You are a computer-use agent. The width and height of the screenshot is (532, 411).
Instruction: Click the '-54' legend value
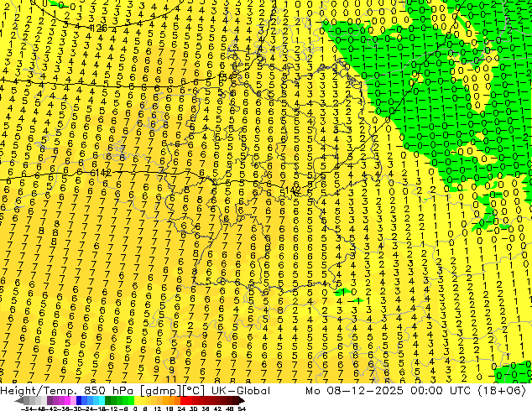27,408
